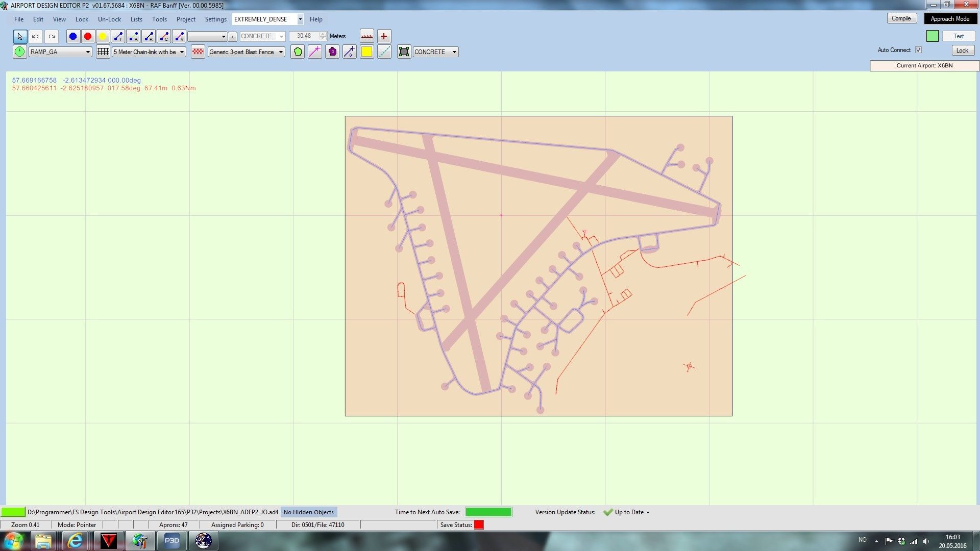Select the green polygon tool

[x=298, y=52]
